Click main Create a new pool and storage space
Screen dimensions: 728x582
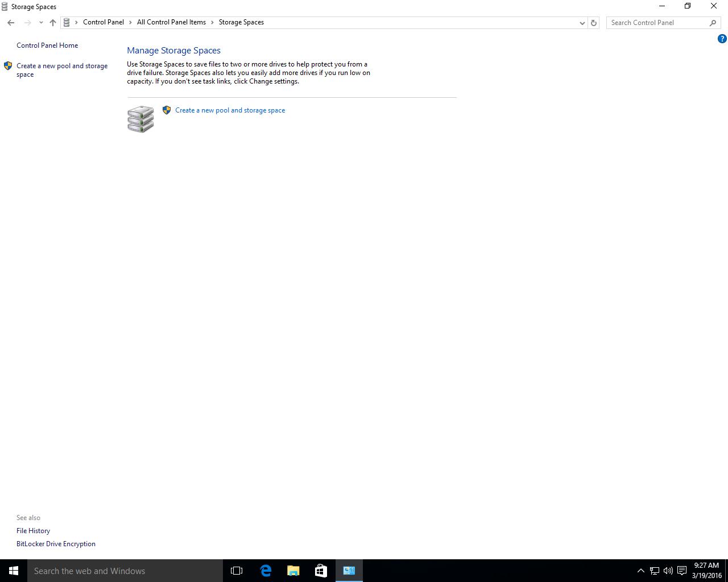click(x=230, y=110)
